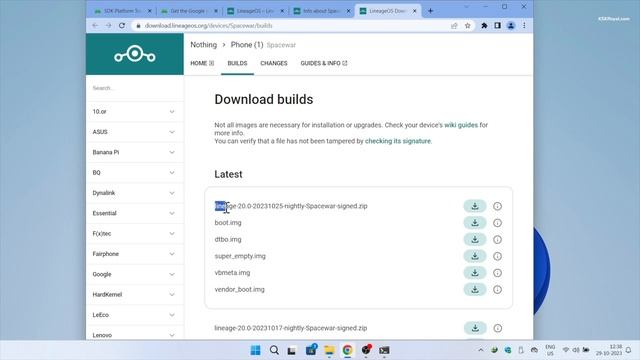Switch to CHANGES tab
The image size is (640, 360).
[x=274, y=63]
